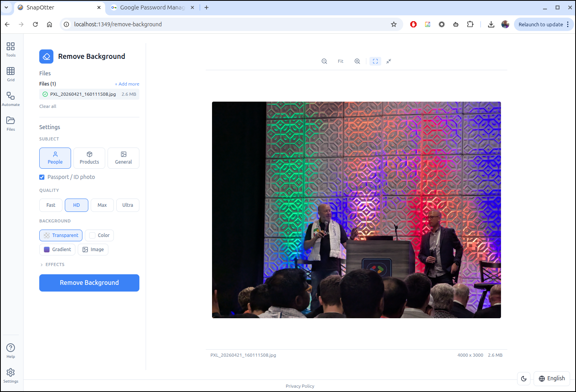576x392 pixels.
Task: Click the conference photo preview
Action: 357,210
